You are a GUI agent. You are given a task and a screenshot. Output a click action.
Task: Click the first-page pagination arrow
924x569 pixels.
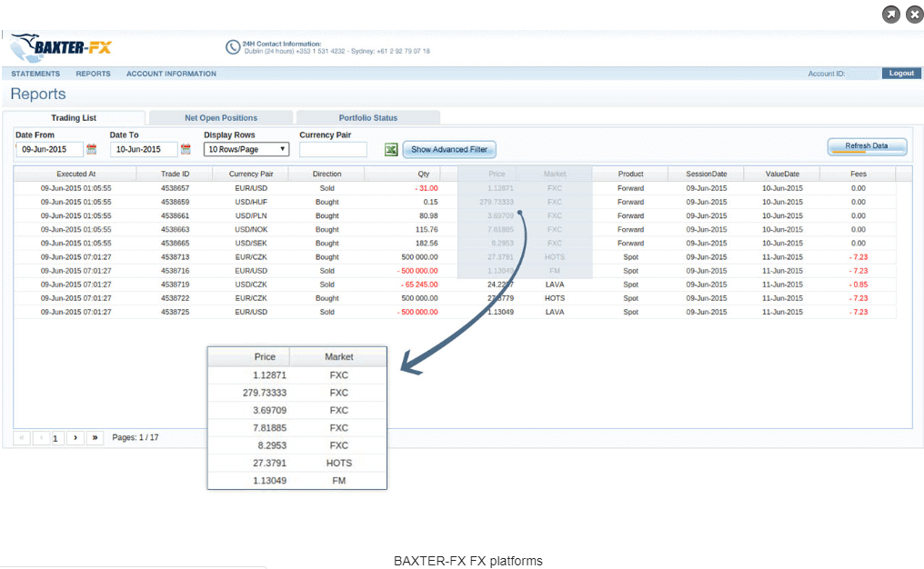[22, 438]
